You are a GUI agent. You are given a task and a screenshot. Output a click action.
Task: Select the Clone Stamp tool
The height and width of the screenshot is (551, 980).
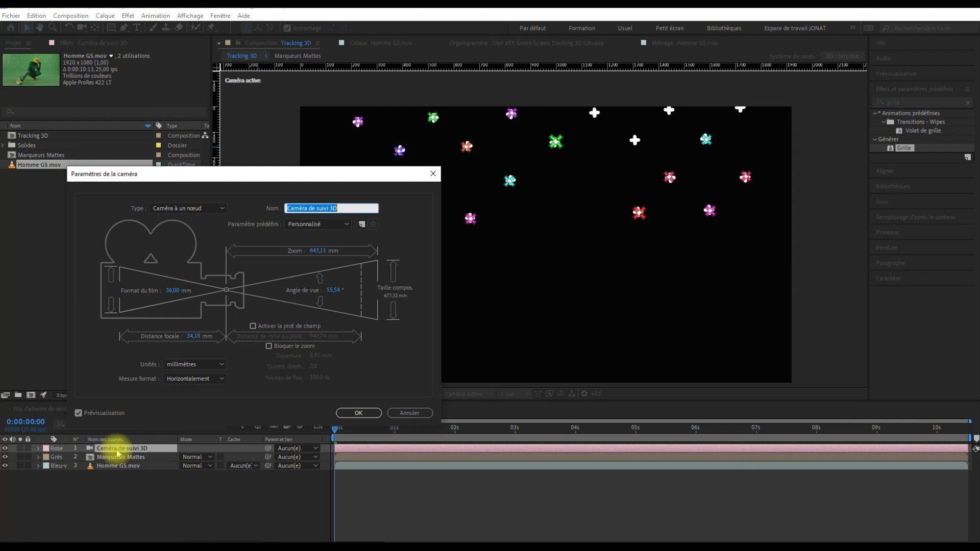pos(166,28)
